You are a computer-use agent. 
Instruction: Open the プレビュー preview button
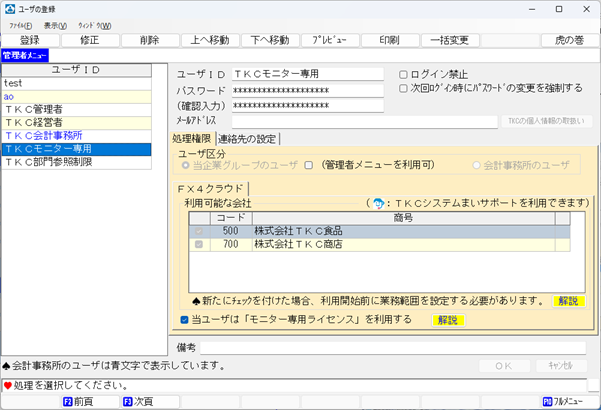click(x=330, y=40)
